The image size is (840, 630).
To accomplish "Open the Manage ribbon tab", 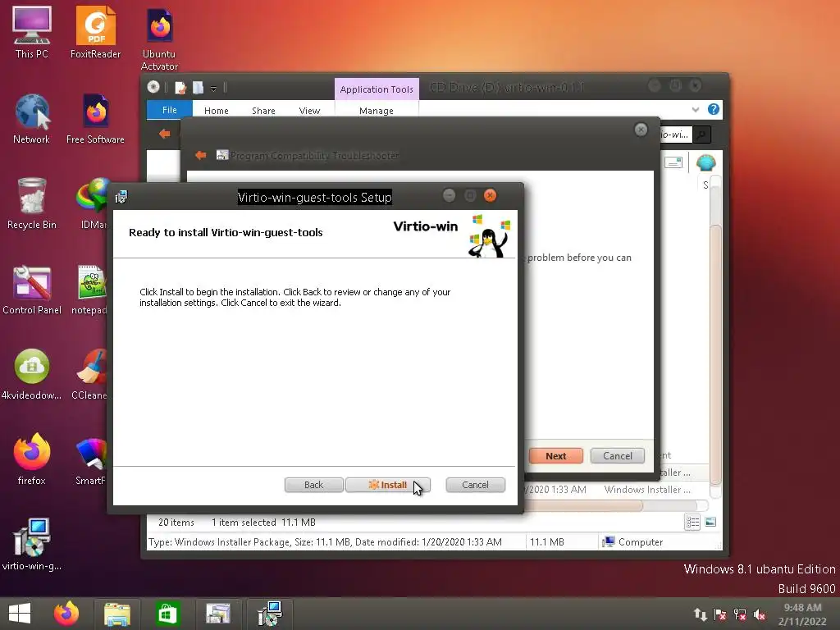I will [x=377, y=111].
